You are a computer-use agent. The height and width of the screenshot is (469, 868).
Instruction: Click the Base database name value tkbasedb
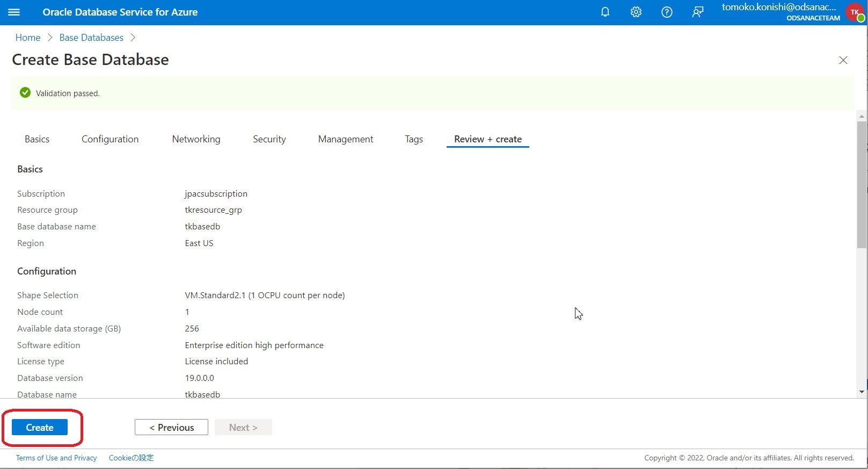click(x=202, y=226)
